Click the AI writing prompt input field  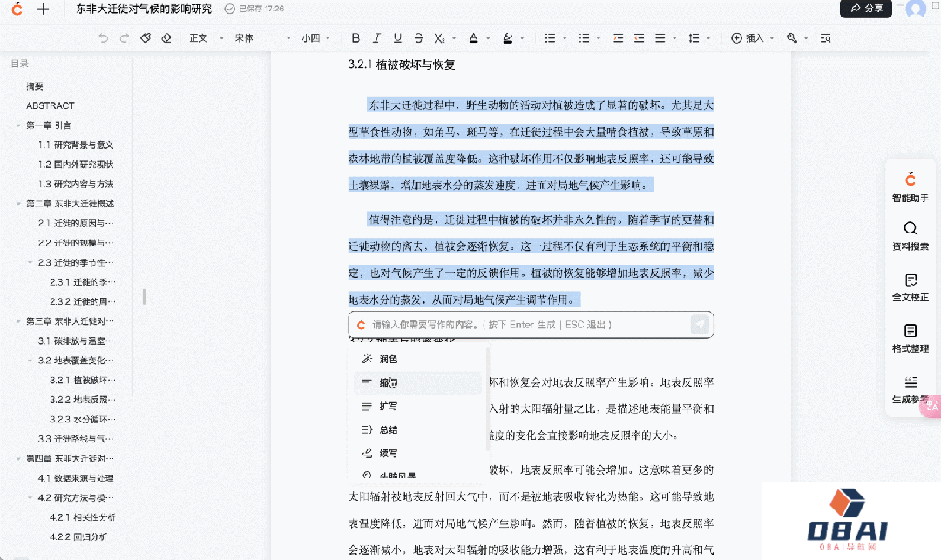click(x=523, y=325)
